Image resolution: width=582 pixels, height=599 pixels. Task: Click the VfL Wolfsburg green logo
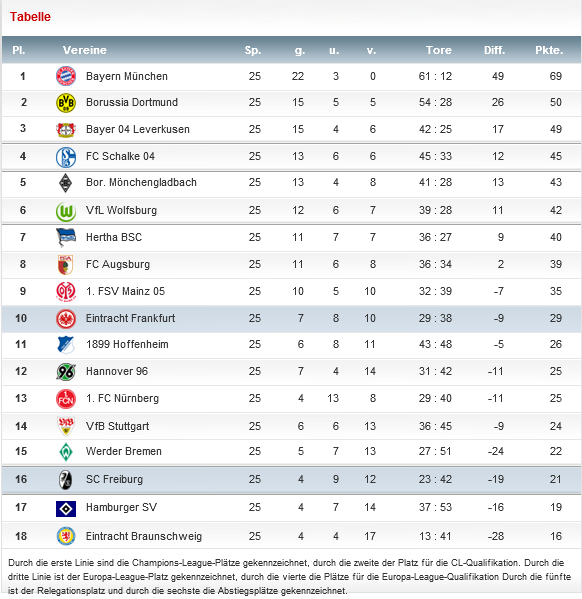tap(66, 211)
